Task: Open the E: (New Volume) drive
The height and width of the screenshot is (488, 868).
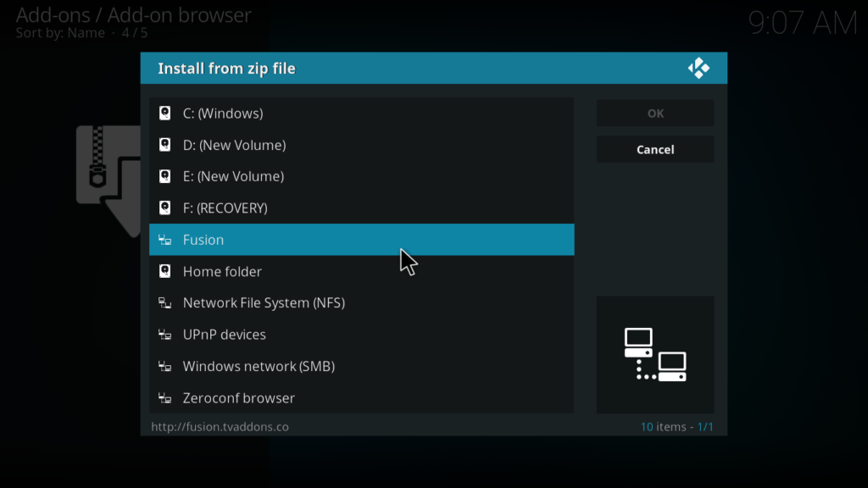Action: click(361, 176)
